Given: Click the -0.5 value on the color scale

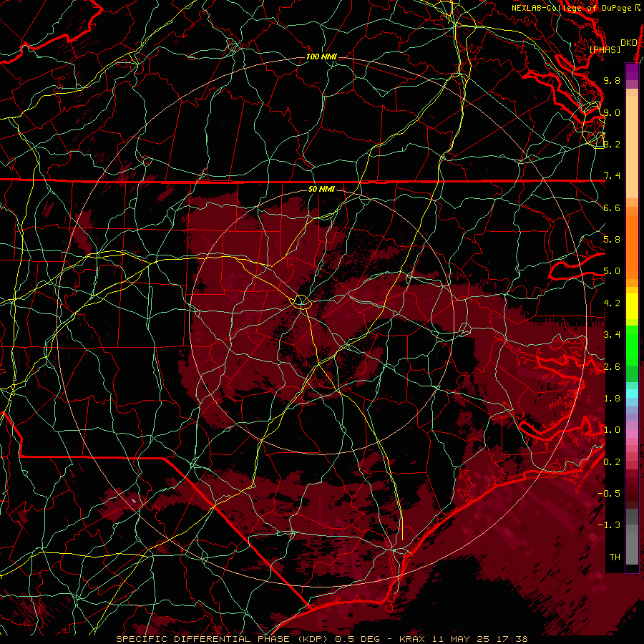Looking at the screenshot, I should click(x=610, y=494).
